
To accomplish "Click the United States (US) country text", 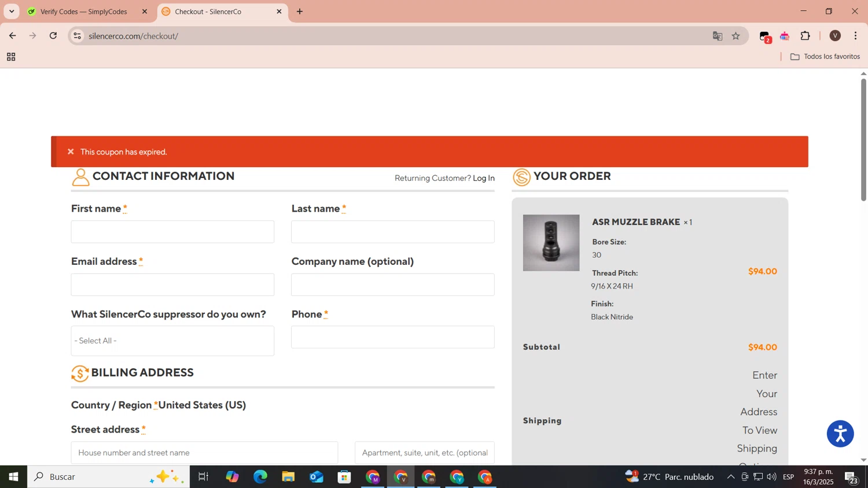I will [203, 405].
